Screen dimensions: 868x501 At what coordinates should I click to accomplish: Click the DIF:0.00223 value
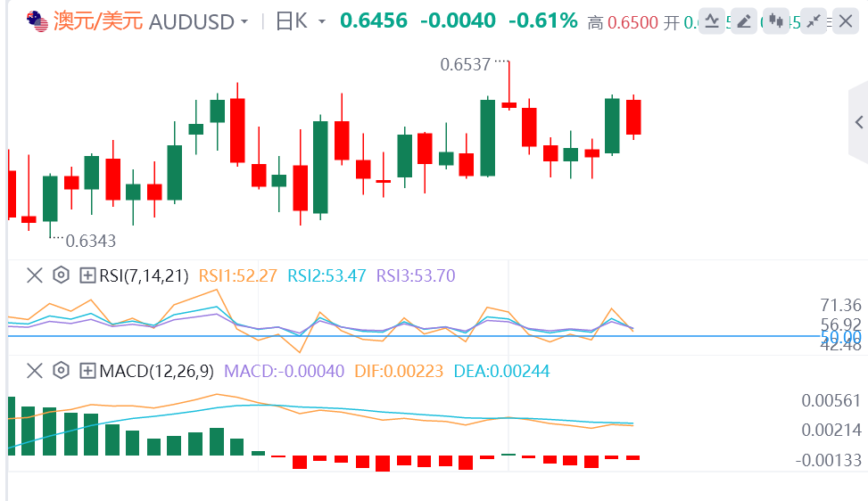click(399, 371)
